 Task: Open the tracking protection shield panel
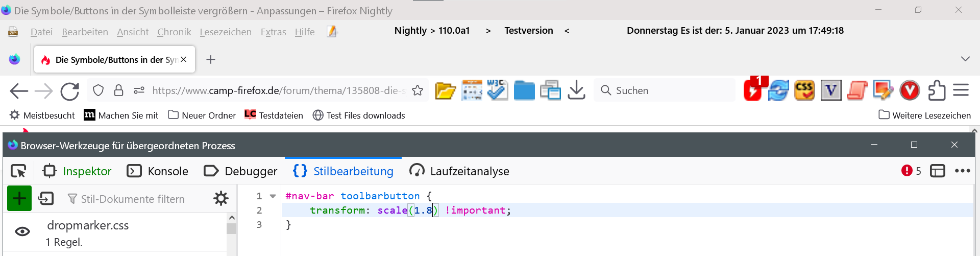99,90
